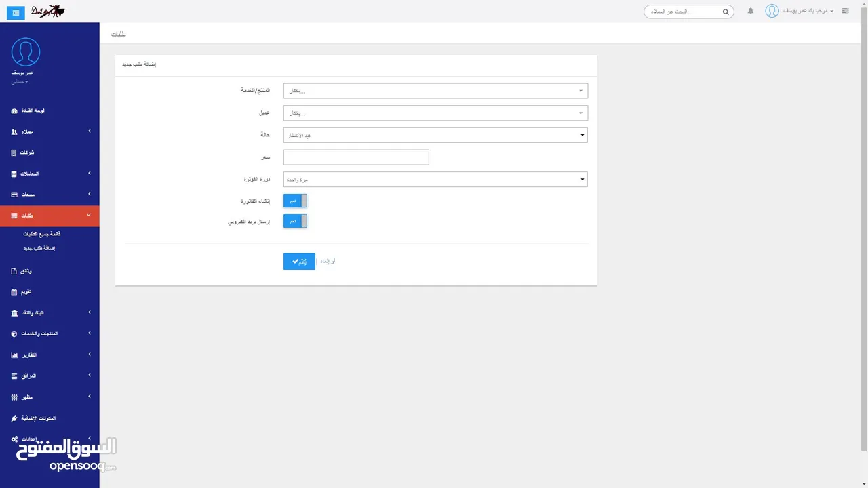Click the عملاء customers people icon

click(14, 131)
